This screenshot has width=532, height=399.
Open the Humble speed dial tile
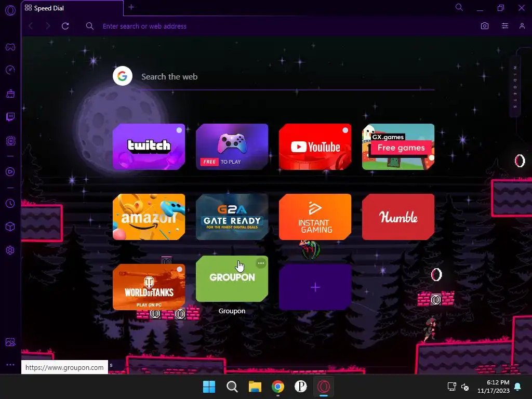[x=398, y=217]
